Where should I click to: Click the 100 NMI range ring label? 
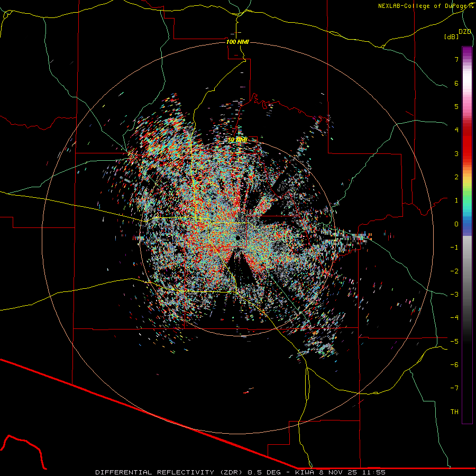pos(237,42)
